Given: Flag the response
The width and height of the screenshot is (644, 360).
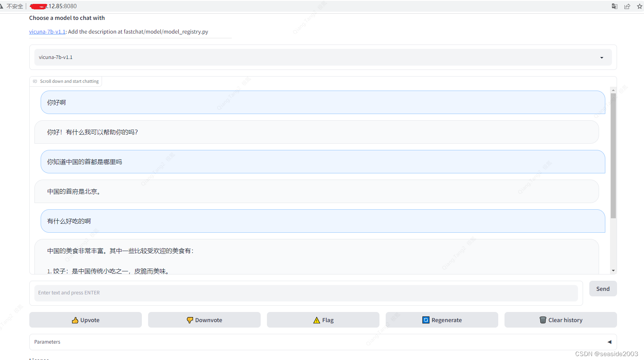Looking at the screenshot, I should [x=323, y=320].
